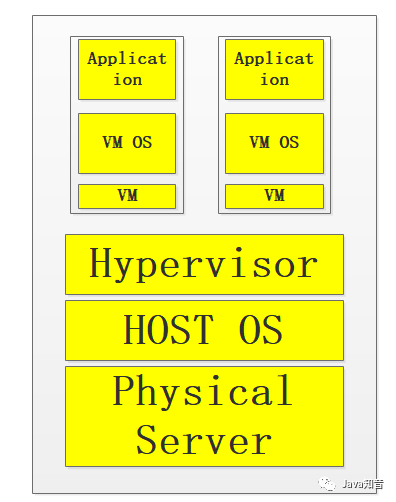Click the Physical Server block
The width and height of the screenshot is (396, 502).
coord(204,416)
